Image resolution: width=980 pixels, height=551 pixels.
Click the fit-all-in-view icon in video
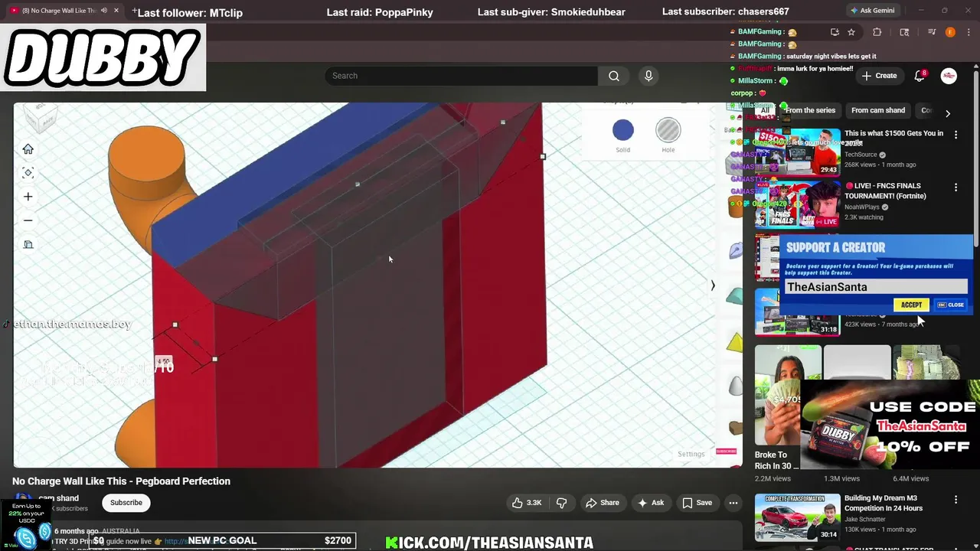[28, 173]
